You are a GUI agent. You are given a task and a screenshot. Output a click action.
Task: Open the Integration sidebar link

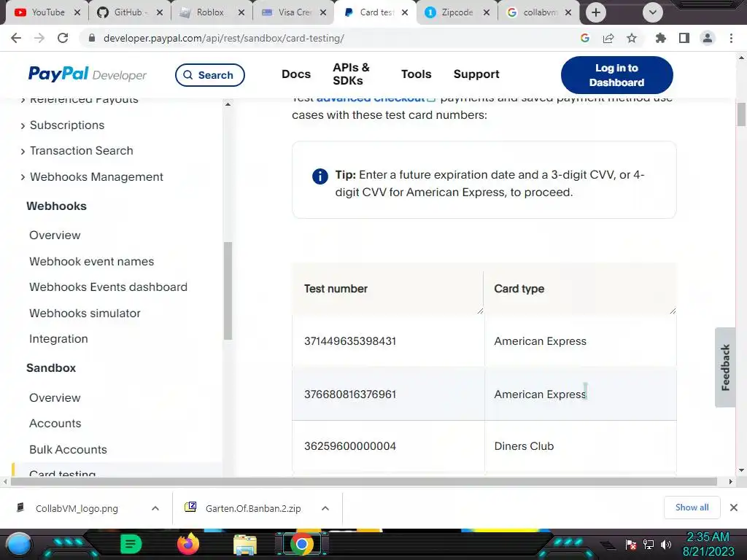tap(58, 339)
